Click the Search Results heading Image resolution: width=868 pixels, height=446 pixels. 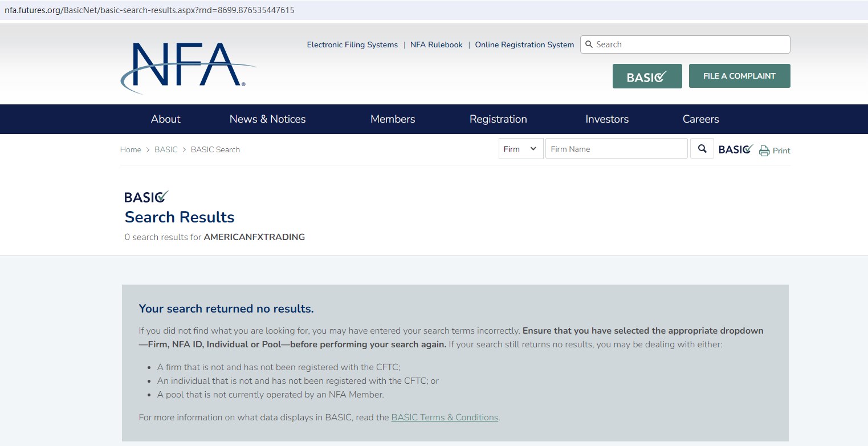pos(180,217)
